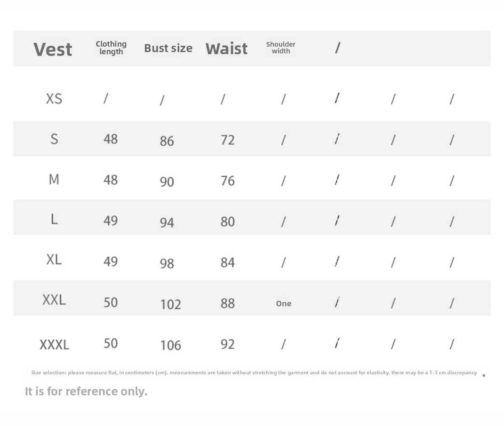Select the XL size row label
The width and height of the screenshot is (504, 426).
tap(54, 259)
